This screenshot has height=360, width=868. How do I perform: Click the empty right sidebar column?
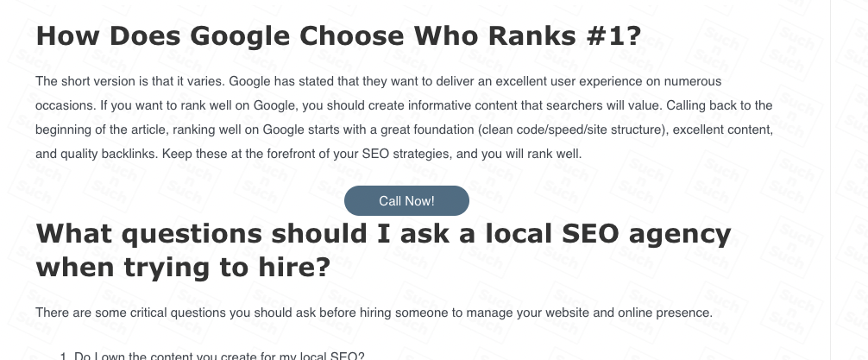(x=849, y=173)
